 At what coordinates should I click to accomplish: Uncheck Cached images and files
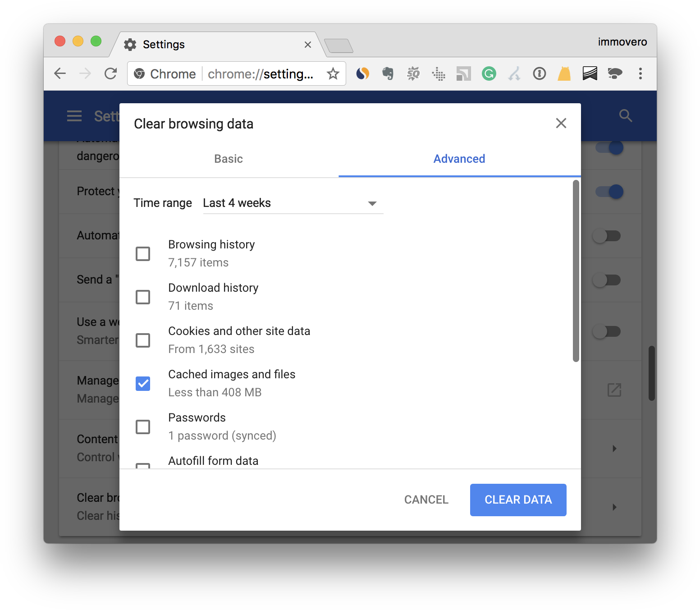point(143,384)
